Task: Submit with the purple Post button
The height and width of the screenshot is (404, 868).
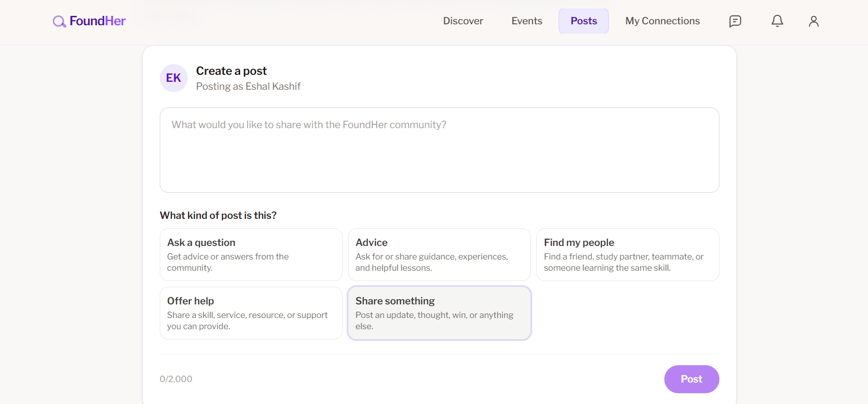Action: tap(691, 379)
